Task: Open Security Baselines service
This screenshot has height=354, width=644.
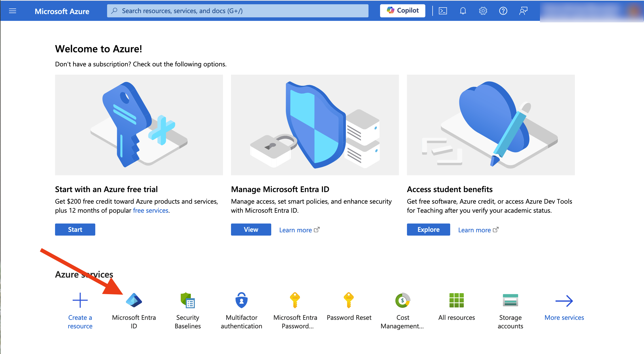Action: [188, 311]
